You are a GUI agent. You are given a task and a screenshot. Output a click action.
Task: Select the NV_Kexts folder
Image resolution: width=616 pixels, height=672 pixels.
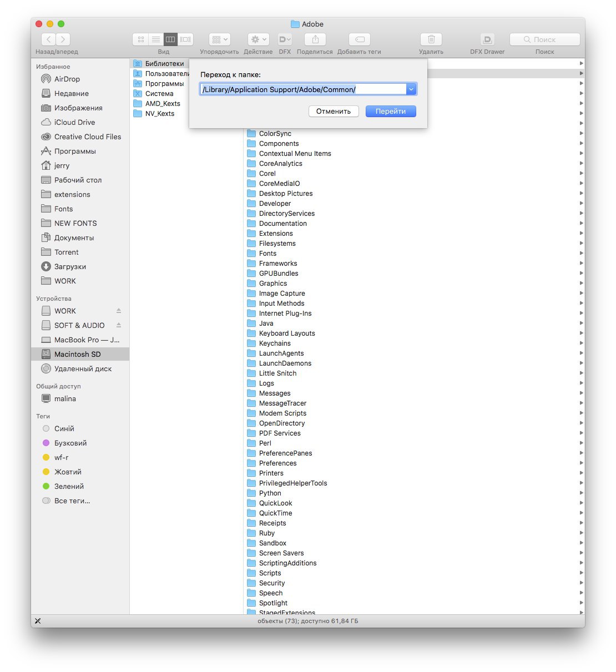[160, 113]
